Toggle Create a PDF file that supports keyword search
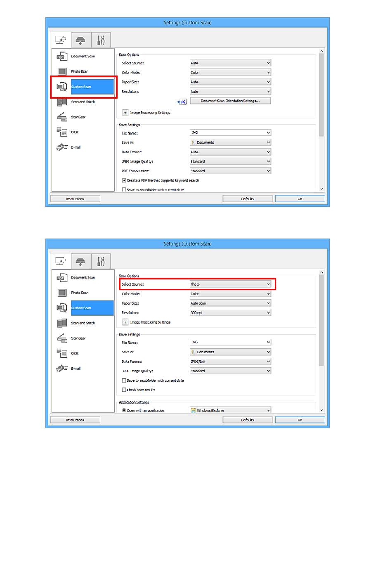This screenshot has width=392, height=565. point(124,180)
